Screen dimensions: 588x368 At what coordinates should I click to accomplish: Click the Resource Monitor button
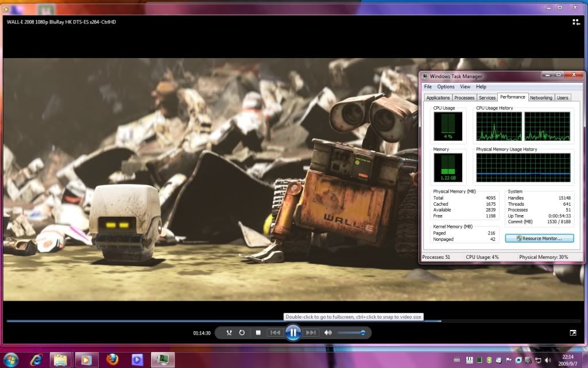click(x=539, y=238)
